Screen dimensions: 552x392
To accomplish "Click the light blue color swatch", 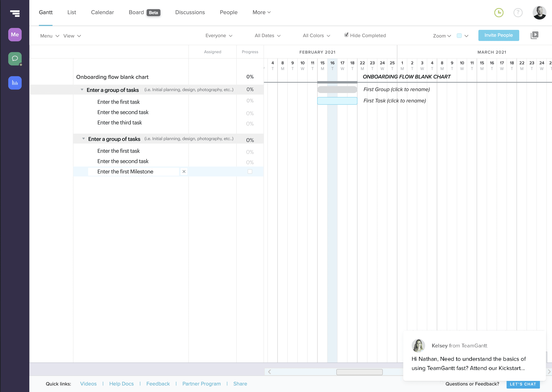I will point(459,36).
